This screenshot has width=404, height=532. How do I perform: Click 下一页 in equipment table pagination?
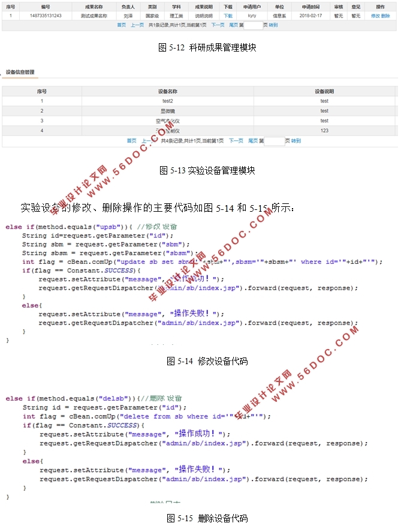click(236, 141)
